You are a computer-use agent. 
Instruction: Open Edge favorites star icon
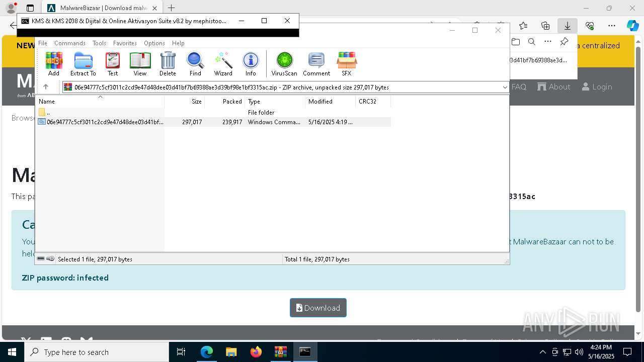[523, 26]
